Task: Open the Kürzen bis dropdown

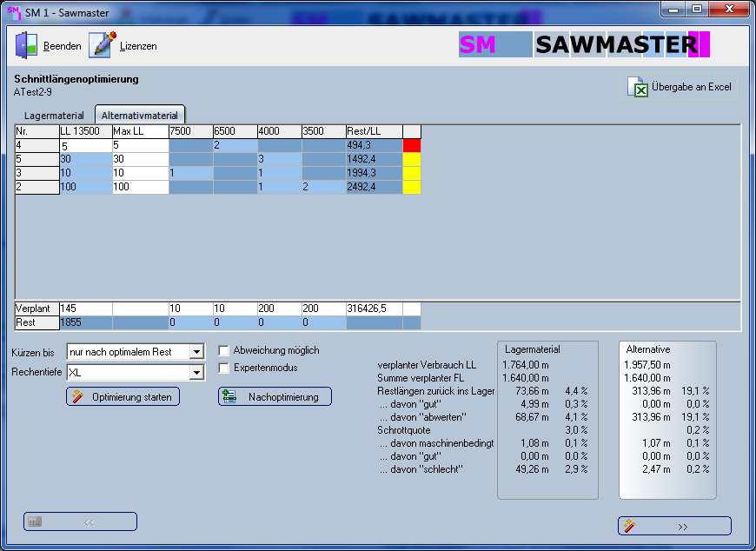Action: 196,352
